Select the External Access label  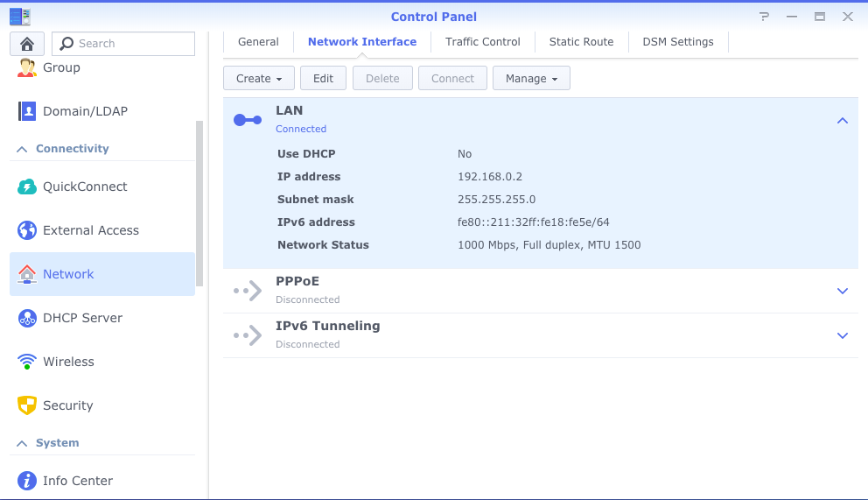pyautogui.click(x=91, y=230)
